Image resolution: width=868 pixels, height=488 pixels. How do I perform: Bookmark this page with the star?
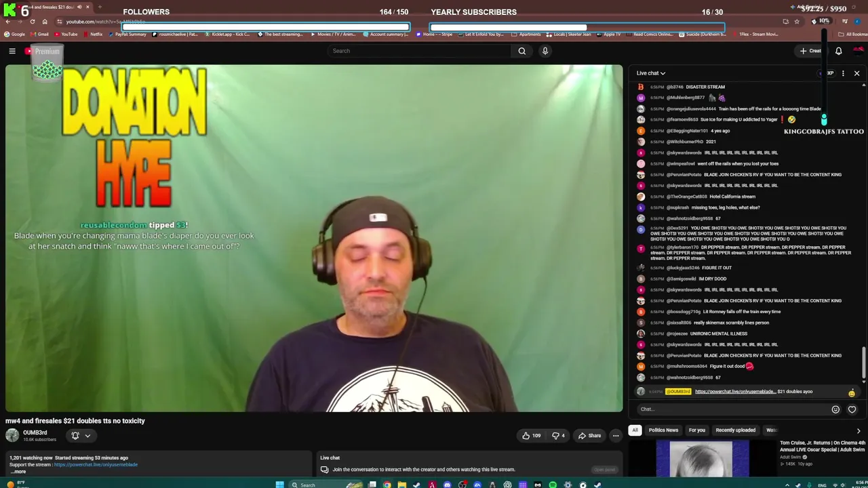797,22
